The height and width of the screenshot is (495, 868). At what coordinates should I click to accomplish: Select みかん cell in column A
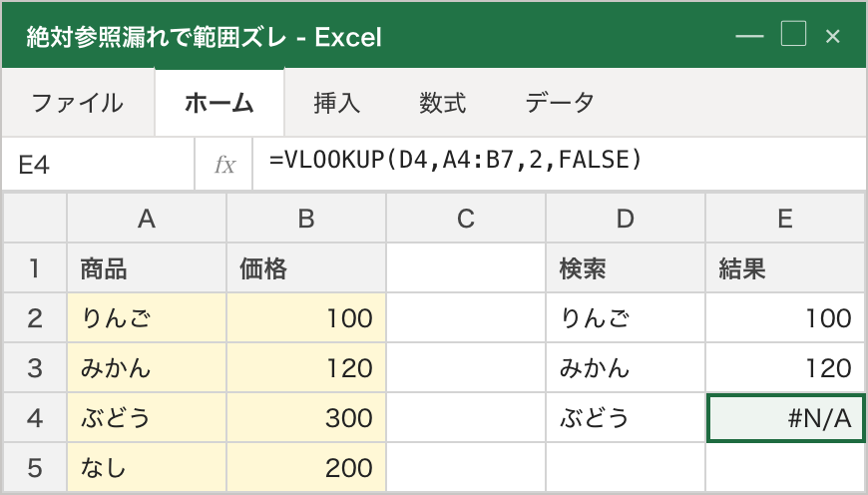tap(147, 367)
